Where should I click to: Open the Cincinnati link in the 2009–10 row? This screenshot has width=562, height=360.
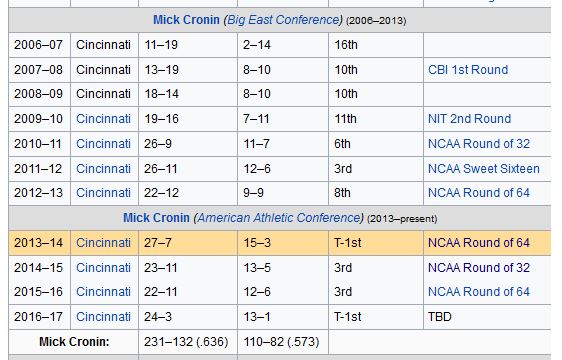(103, 119)
